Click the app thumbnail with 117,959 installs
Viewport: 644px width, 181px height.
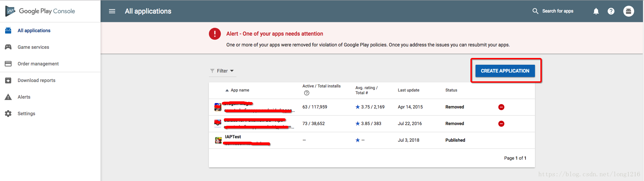point(218,107)
